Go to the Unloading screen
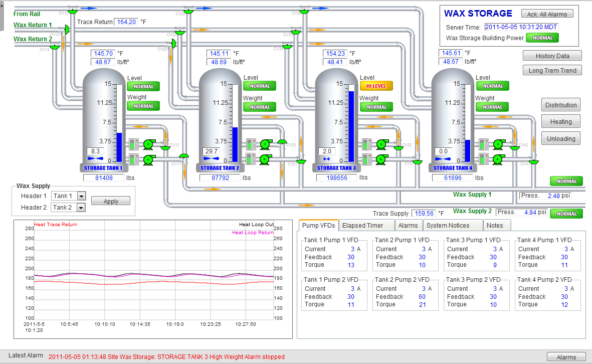Viewport: 592px width, 364px height. click(560, 138)
